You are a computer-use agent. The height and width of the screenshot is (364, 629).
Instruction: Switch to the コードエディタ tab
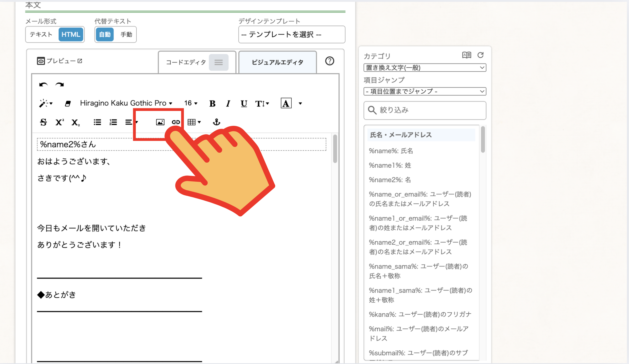pos(186,62)
